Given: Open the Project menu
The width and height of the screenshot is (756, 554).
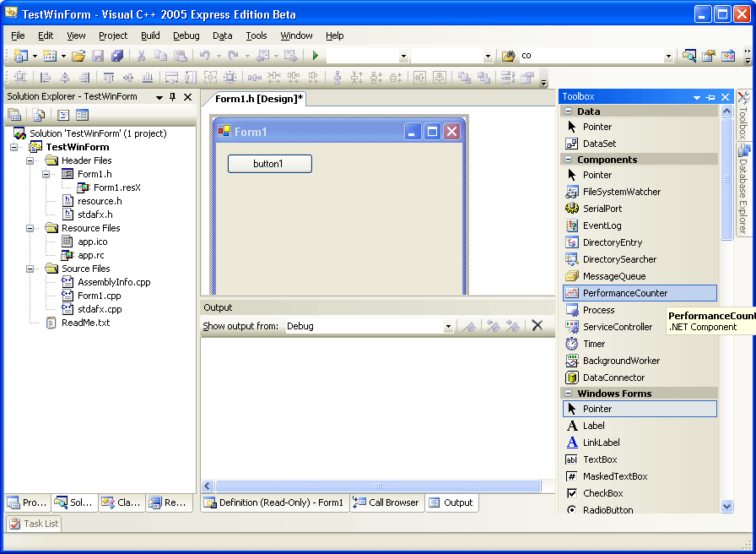Looking at the screenshot, I should (113, 35).
